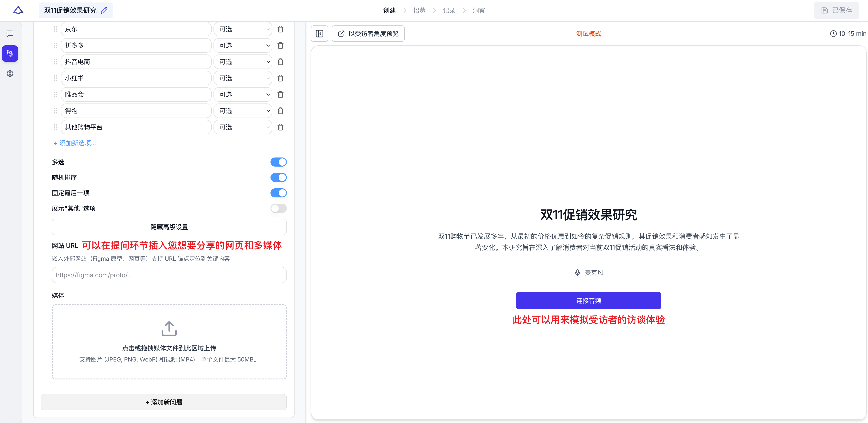
Task: Click 添加新选项 link
Action: [75, 143]
